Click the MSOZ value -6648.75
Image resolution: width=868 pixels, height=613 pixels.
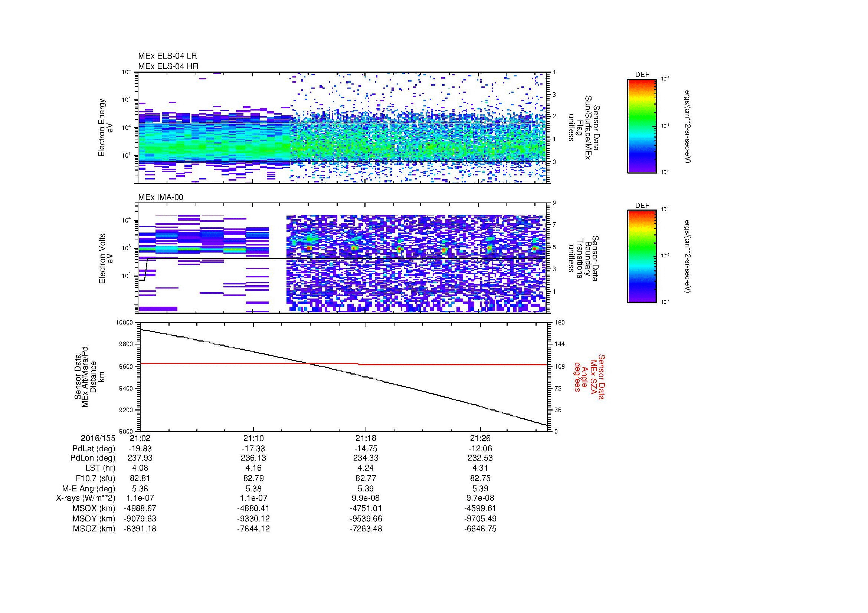click(x=480, y=529)
